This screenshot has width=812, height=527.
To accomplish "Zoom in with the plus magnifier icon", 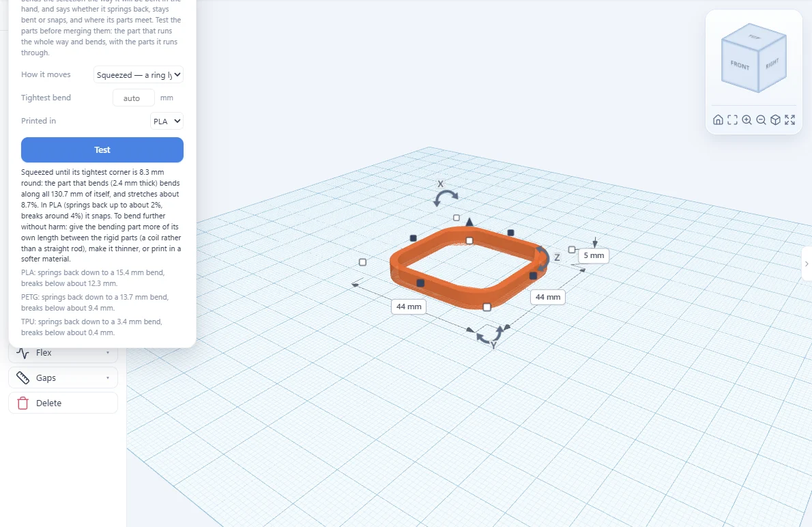I will pyautogui.click(x=746, y=119).
